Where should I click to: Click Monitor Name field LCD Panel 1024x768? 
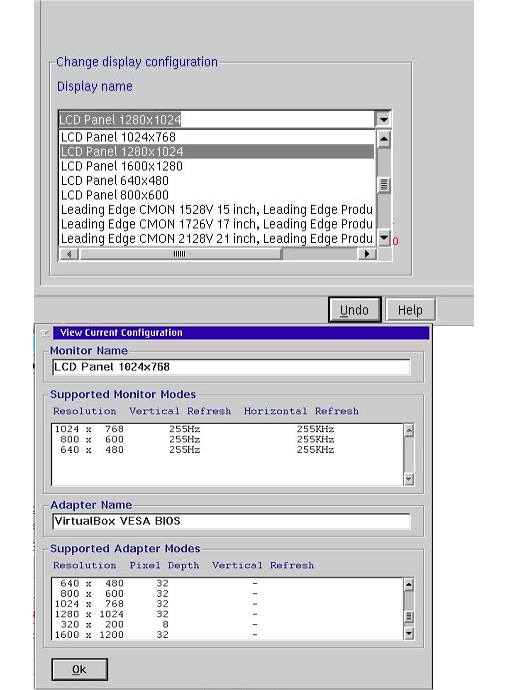coord(231,367)
